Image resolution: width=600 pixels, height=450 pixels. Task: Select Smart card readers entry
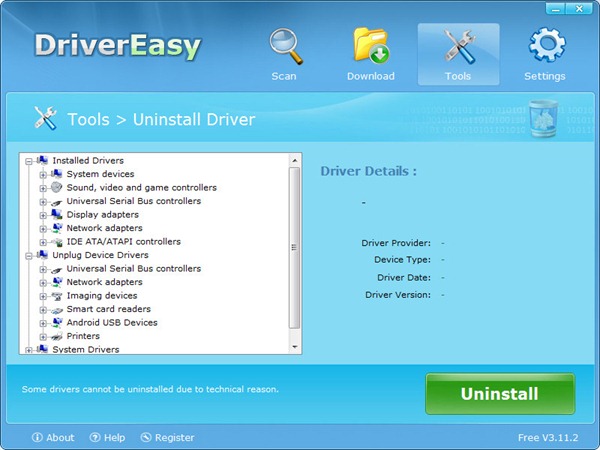109,309
